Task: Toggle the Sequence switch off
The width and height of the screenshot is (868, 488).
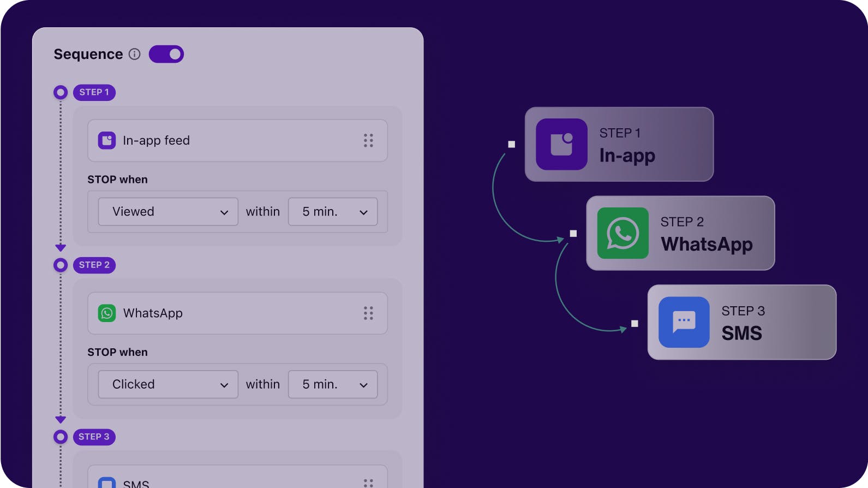Action: tap(166, 54)
